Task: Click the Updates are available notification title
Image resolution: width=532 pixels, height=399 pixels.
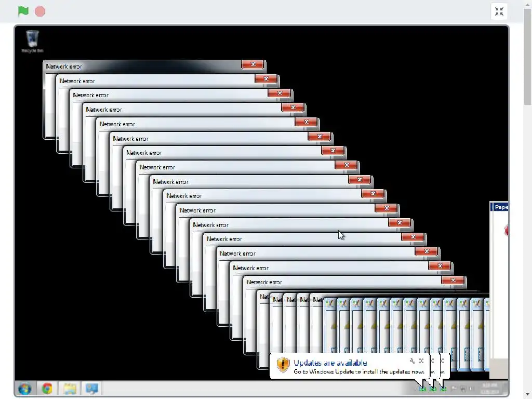Action: click(x=330, y=363)
